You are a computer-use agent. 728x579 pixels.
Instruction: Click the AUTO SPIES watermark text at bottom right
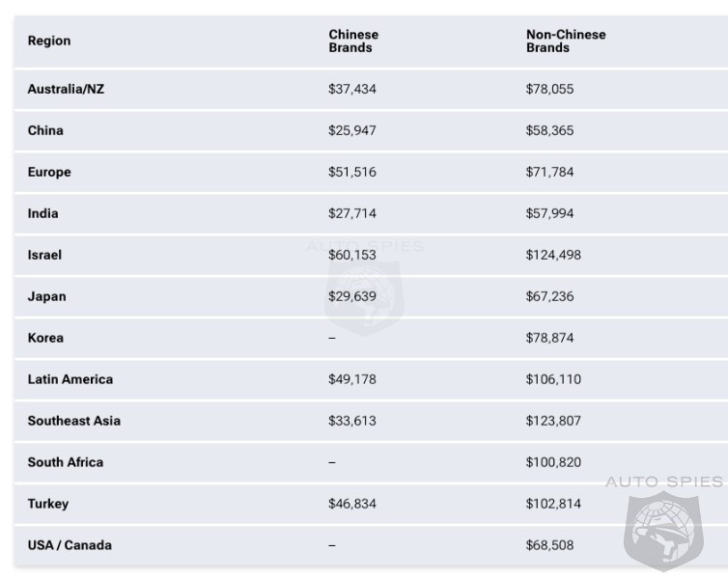tap(664, 482)
